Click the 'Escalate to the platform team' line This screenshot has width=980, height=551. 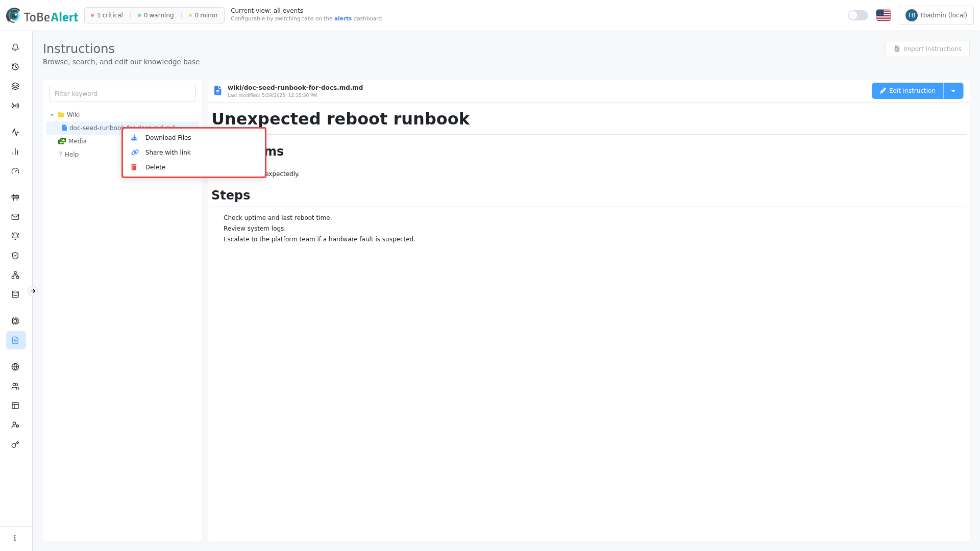[x=320, y=239]
